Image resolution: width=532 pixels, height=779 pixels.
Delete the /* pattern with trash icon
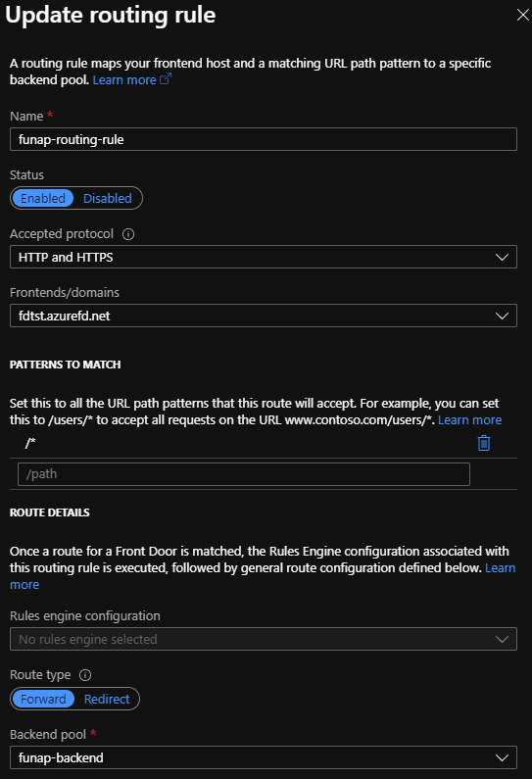tap(484, 443)
